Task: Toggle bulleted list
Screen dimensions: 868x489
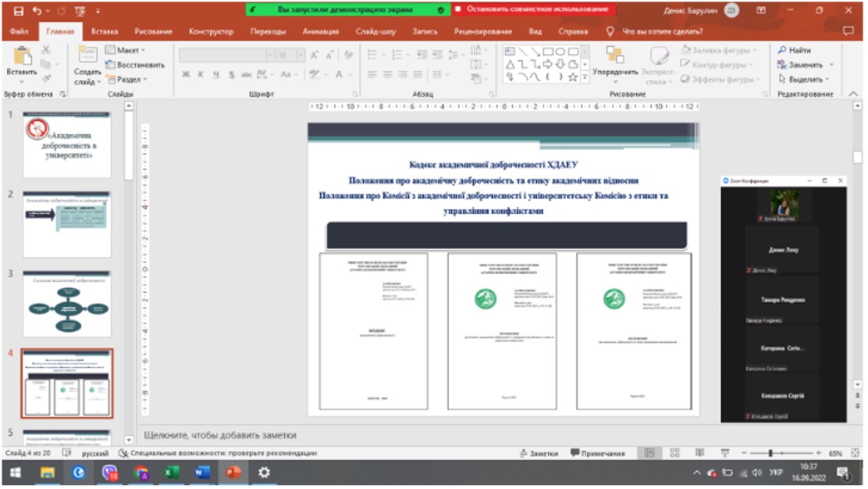Action: tap(372, 55)
